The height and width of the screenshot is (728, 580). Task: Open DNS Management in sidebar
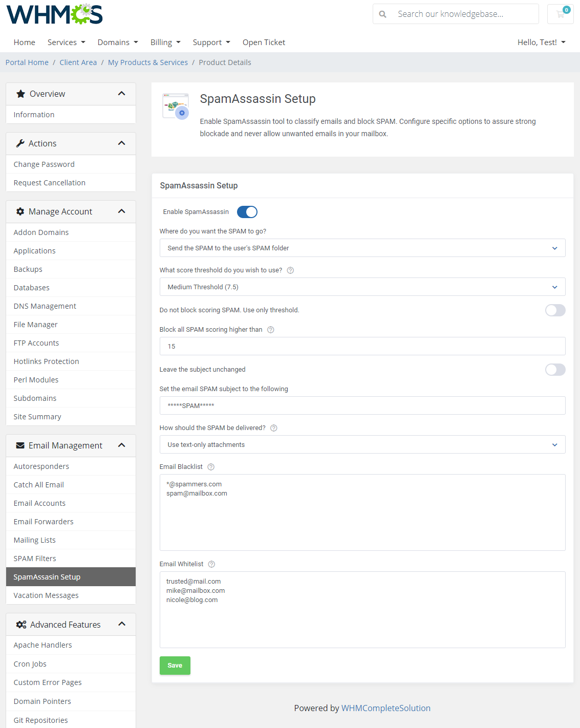[71, 306]
